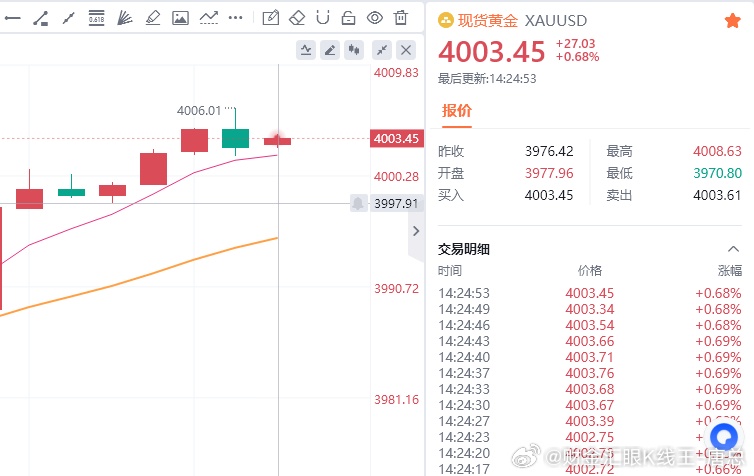The height and width of the screenshot is (476, 754).
Task: Click the 最后更新 14:24:53 timestamp
Action: (x=487, y=79)
